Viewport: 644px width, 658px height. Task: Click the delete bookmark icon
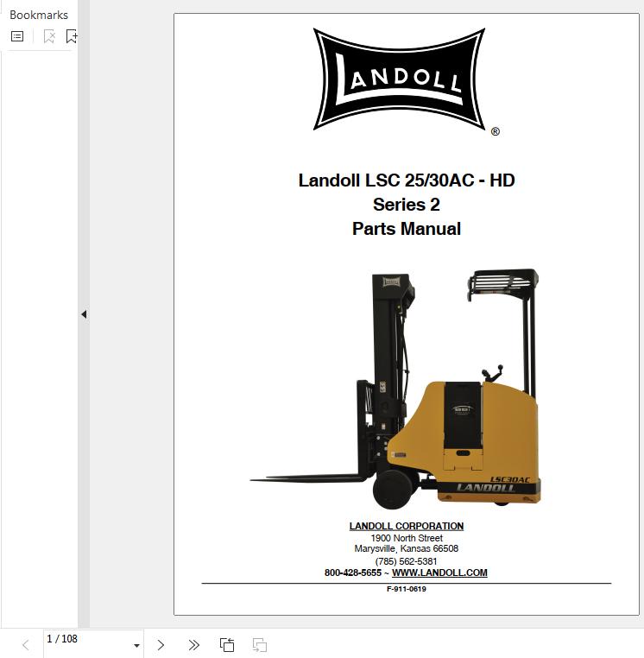tap(49, 36)
